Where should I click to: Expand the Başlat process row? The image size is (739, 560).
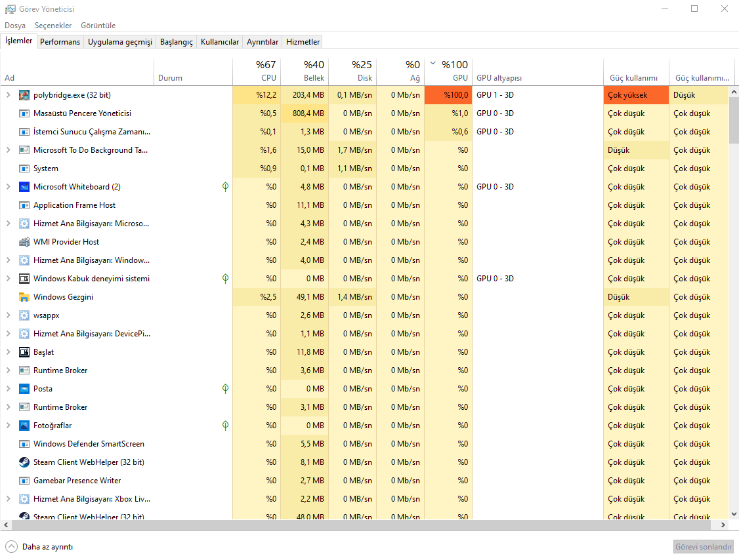click(8, 352)
